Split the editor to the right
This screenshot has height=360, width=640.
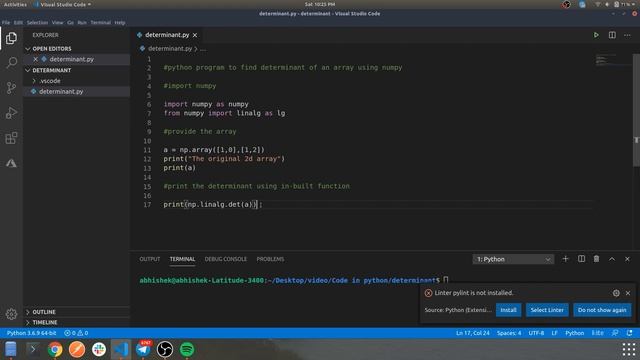(x=612, y=35)
